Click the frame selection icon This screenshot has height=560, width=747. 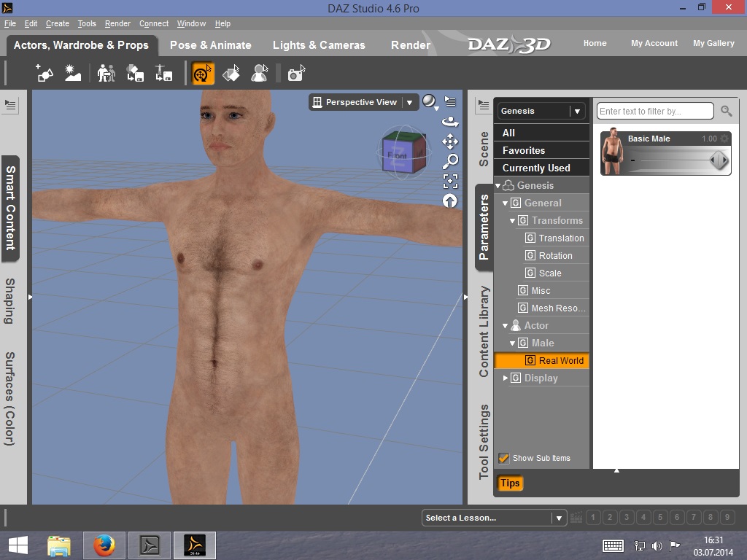450,181
